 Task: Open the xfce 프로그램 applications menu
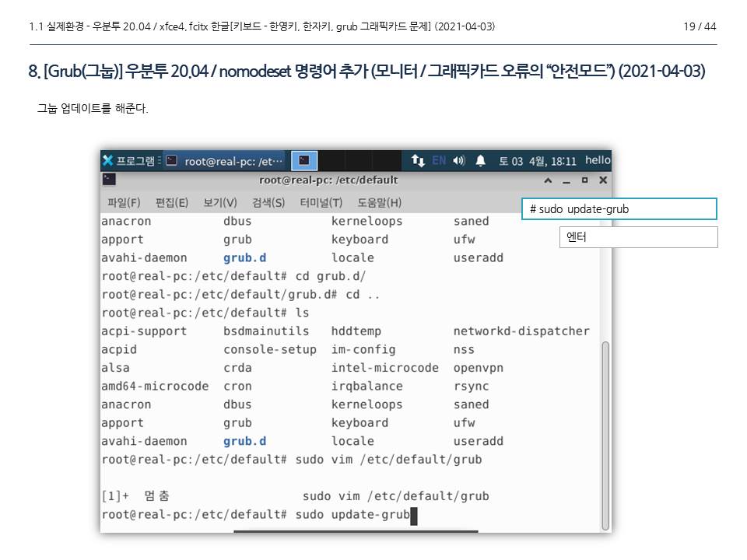click(x=129, y=161)
